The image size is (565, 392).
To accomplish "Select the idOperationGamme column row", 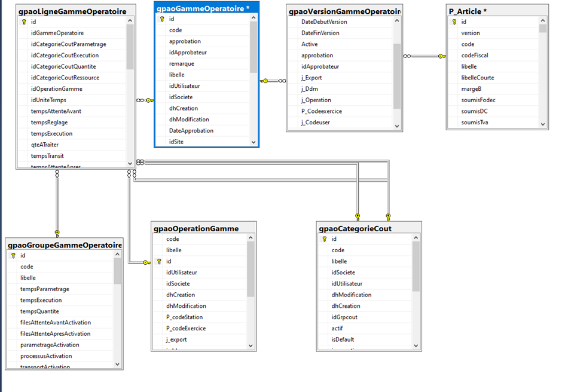I will pos(57,89).
